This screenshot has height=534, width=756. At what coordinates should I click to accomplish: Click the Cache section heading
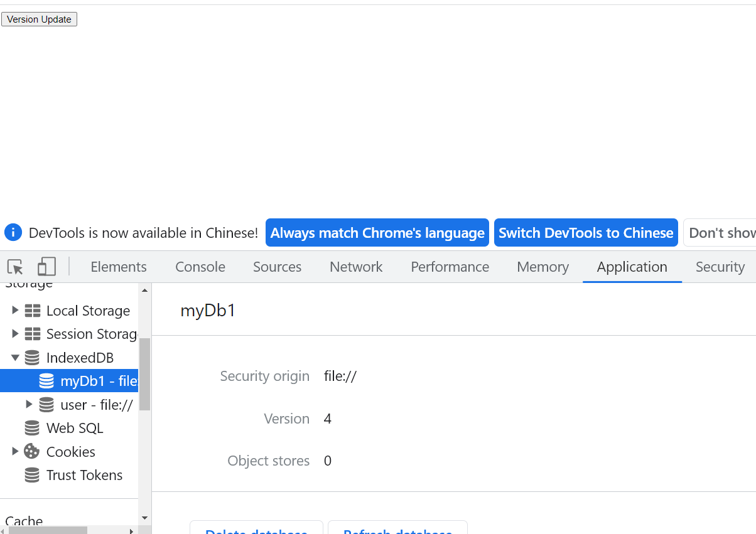pyautogui.click(x=24, y=520)
